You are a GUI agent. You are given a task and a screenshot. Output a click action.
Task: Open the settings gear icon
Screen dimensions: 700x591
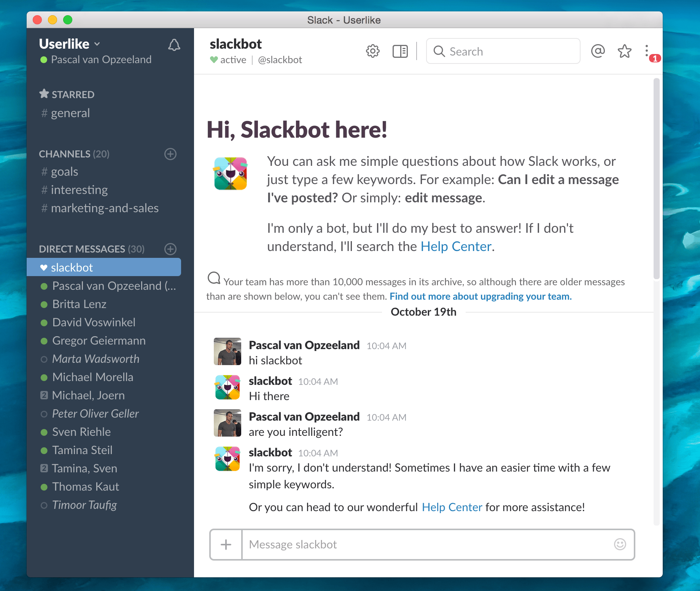(372, 51)
